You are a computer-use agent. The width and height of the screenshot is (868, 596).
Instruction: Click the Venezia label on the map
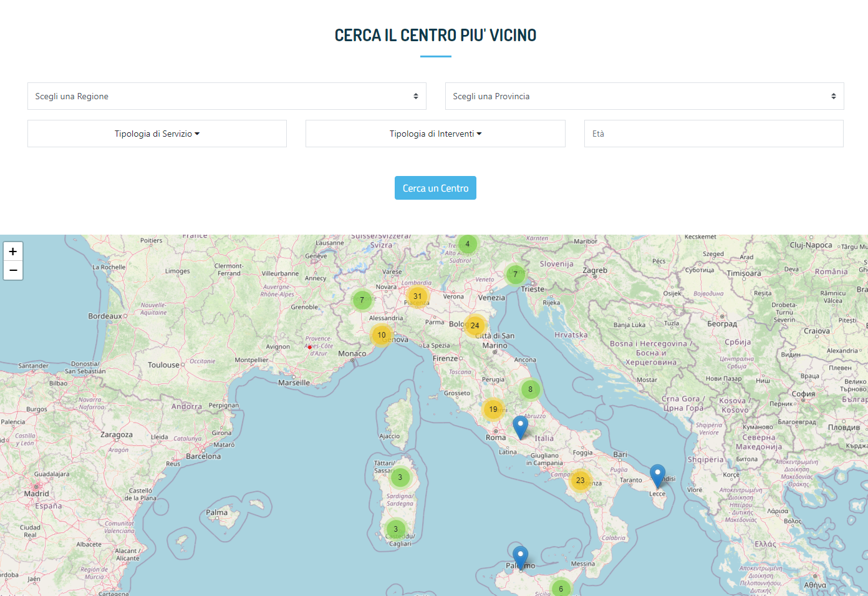[491, 298]
